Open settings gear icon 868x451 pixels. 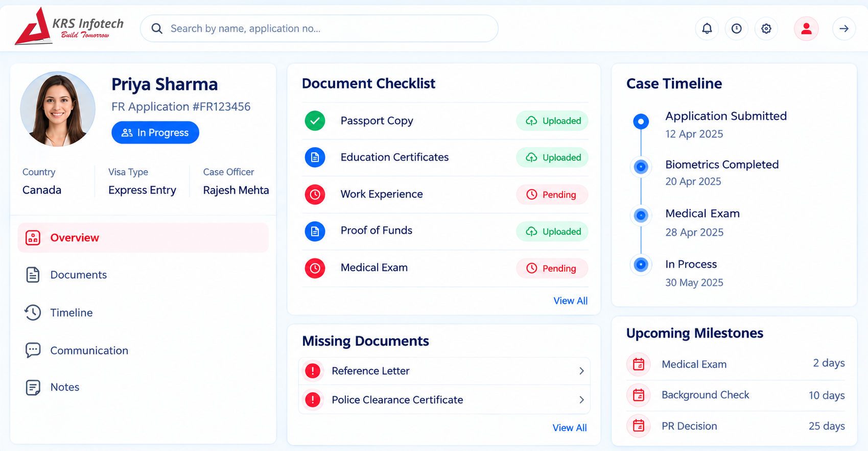(x=766, y=29)
